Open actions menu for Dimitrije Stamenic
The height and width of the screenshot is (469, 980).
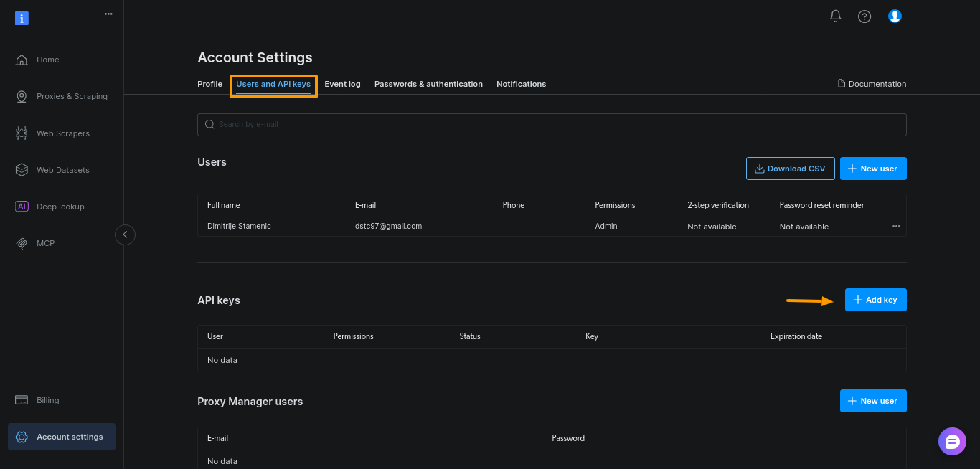click(x=895, y=226)
